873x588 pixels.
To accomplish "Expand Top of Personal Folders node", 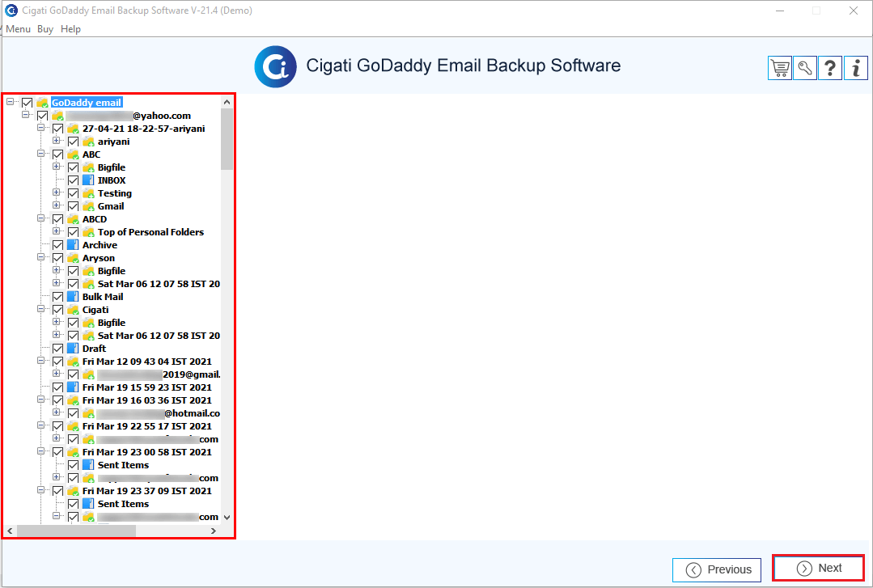I will (57, 231).
